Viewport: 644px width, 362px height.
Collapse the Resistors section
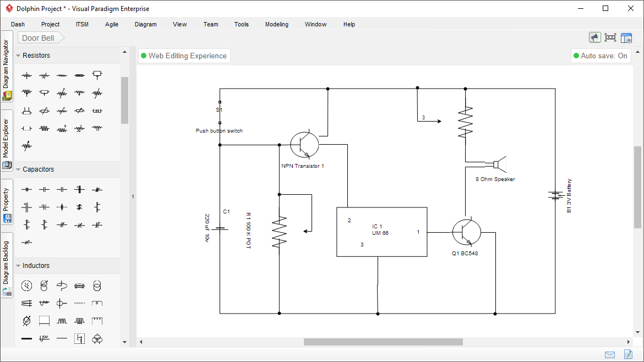[18, 55]
